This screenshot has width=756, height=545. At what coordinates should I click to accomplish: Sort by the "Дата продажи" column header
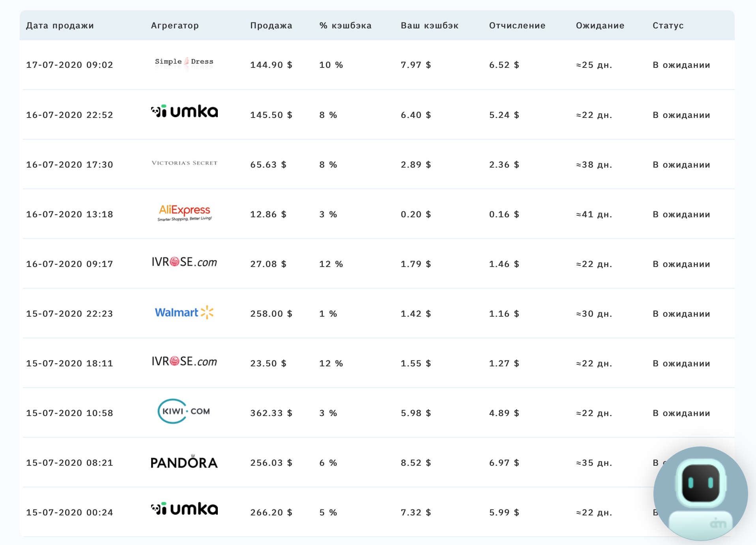point(60,26)
